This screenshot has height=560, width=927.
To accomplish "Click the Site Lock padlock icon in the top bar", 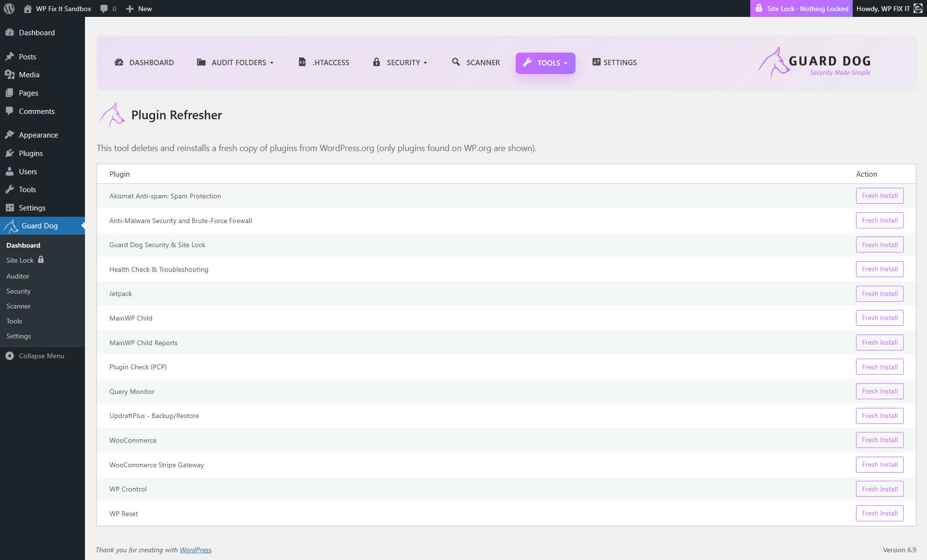I will [759, 8].
